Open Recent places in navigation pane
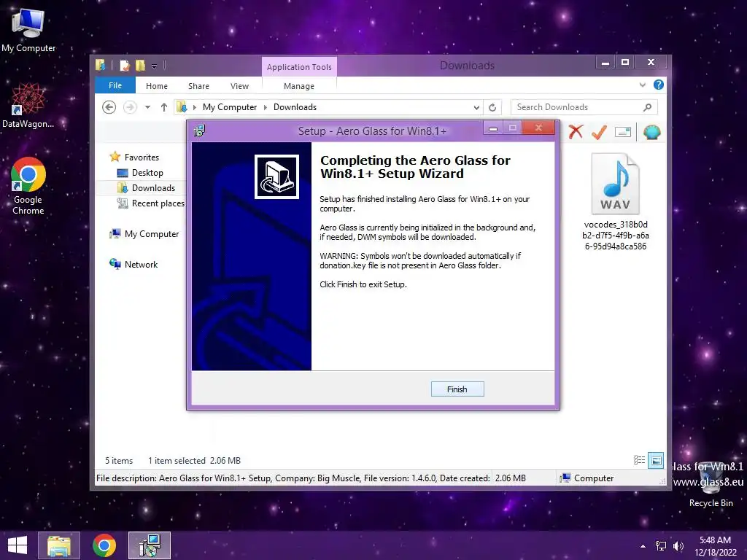The width and height of the screenshot is (747, 560). (x=158, y=203)
